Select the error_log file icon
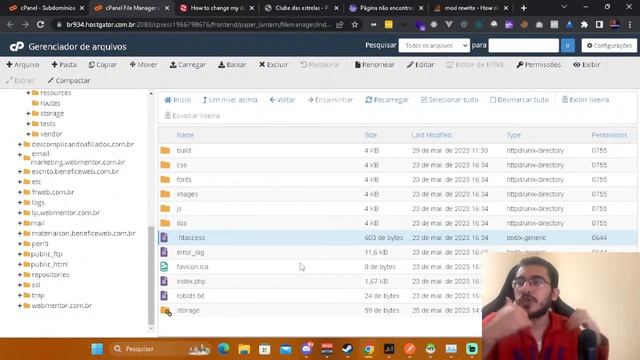 164,252
